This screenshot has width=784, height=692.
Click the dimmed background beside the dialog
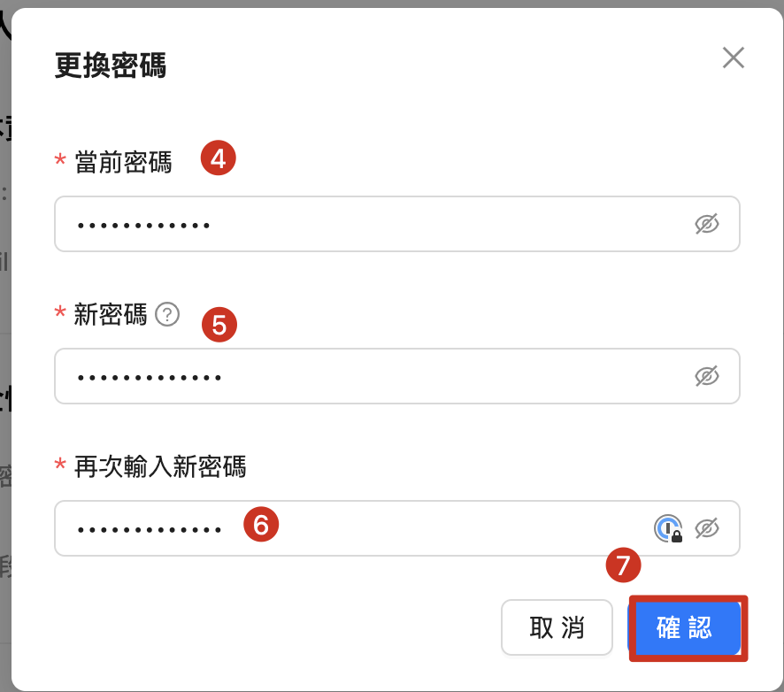[x=5, y=350]
